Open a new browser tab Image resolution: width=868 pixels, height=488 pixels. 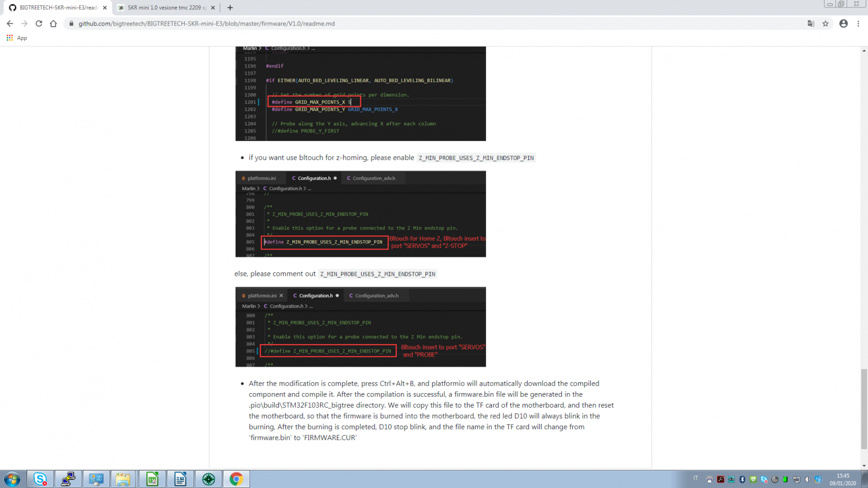point(230,8)
